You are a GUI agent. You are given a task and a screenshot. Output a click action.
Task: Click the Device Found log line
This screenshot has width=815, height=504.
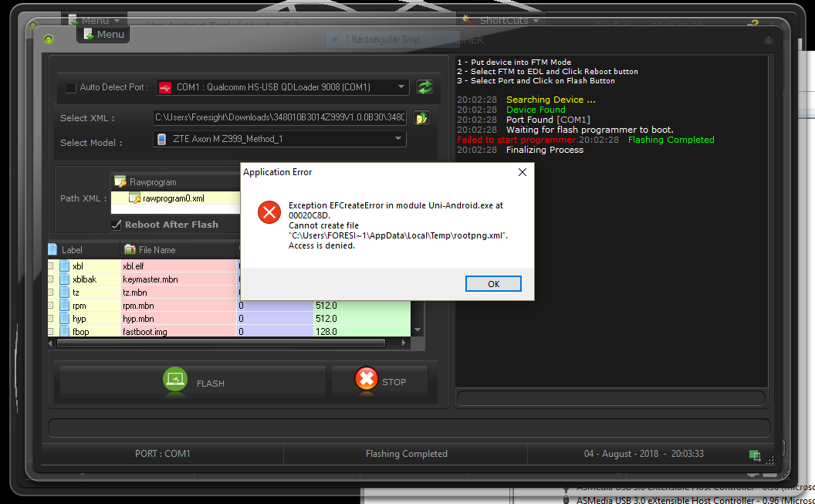tap(536, 110)
